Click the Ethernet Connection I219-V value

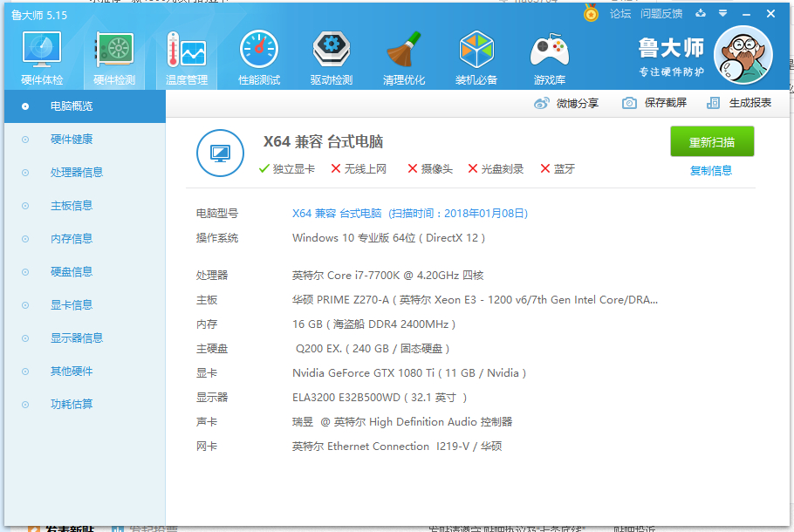click(x=396, y=447)
